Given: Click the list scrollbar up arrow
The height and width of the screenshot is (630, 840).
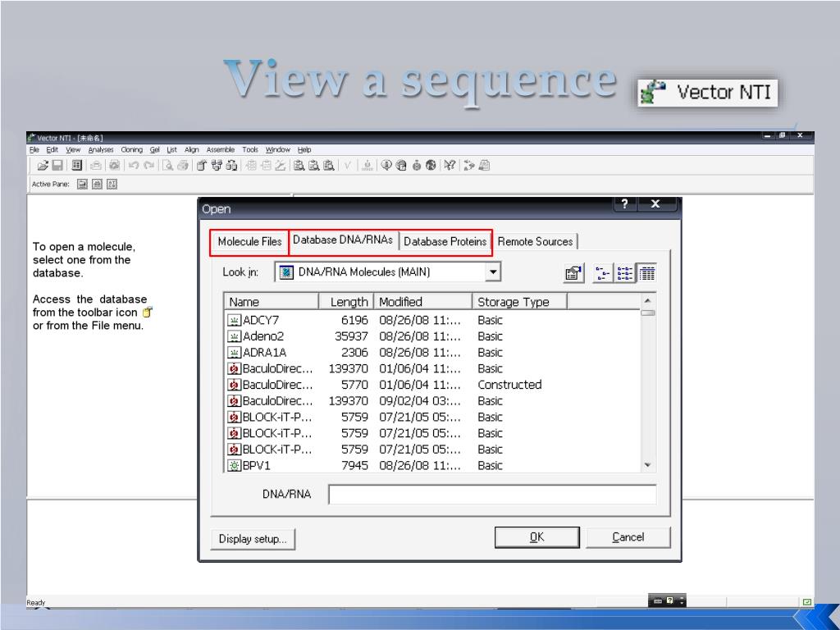Looking at the screenshot, I should pyautogui.click(x=648, y=300).
